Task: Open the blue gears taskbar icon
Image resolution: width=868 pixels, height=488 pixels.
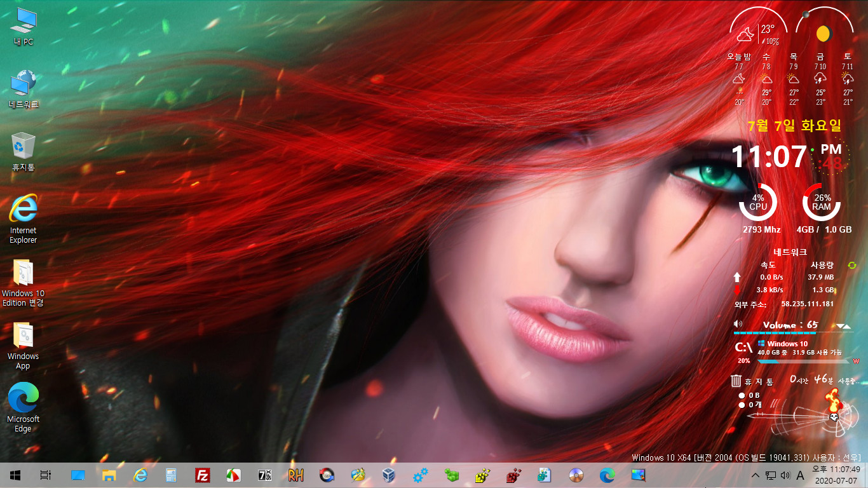Action: point(420,475)
